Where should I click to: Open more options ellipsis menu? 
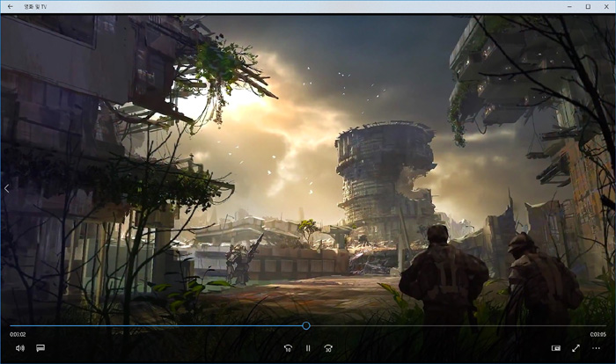click(x=596, y=348)
